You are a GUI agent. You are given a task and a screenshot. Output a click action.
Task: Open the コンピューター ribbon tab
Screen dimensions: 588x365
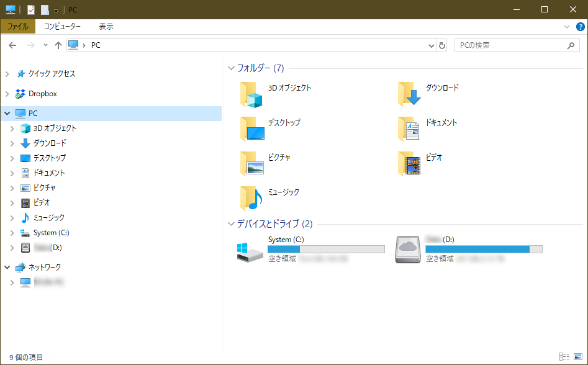coord(61,27)
